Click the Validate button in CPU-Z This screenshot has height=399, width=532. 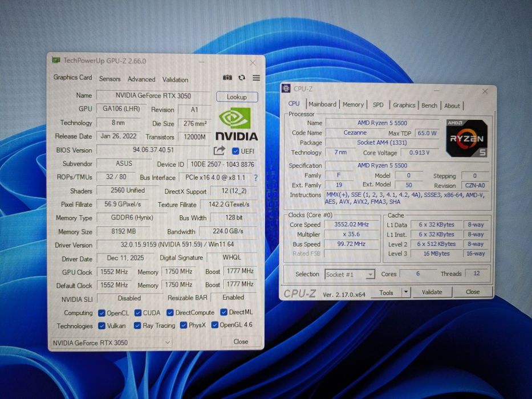tap(432, 292)
